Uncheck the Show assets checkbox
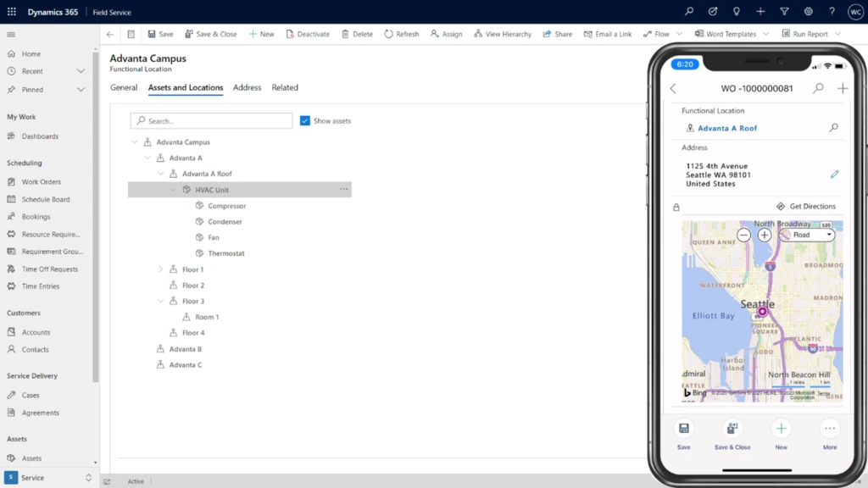This screenshot has height=488, width=868. (x=305, y=121)
